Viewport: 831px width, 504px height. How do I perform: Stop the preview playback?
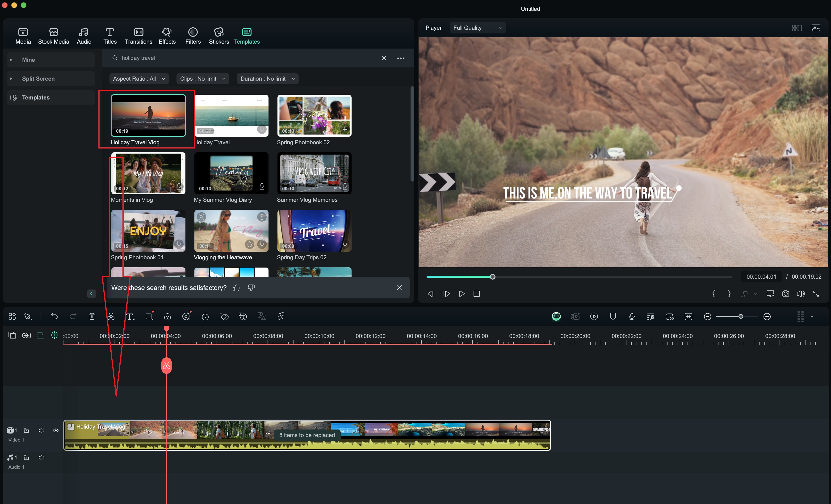[476, 294]
